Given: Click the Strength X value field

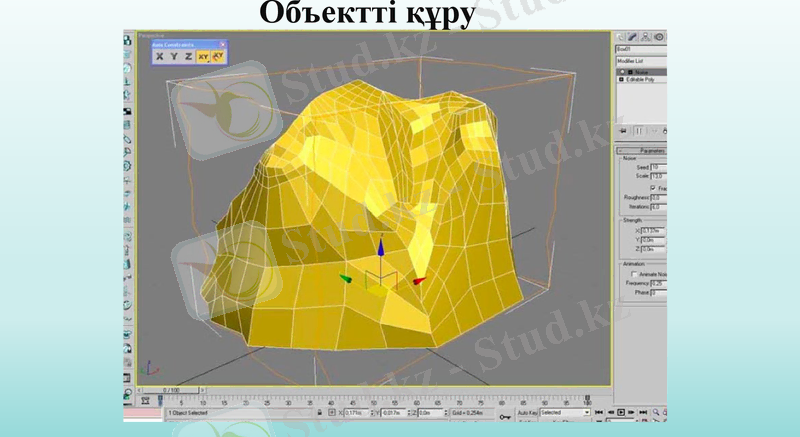Looking at the screenshot, I should [x=654, y=230].
